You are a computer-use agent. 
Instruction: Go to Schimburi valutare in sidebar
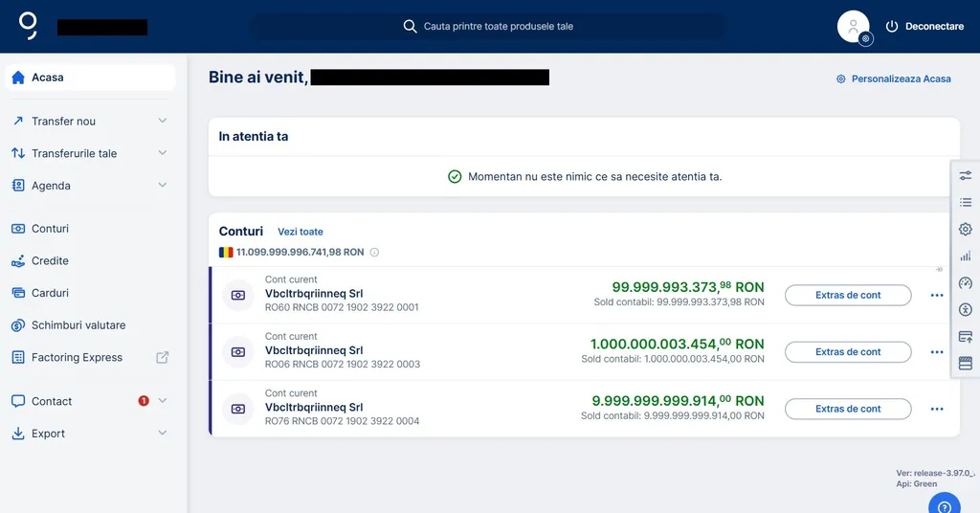click(78, 325)
